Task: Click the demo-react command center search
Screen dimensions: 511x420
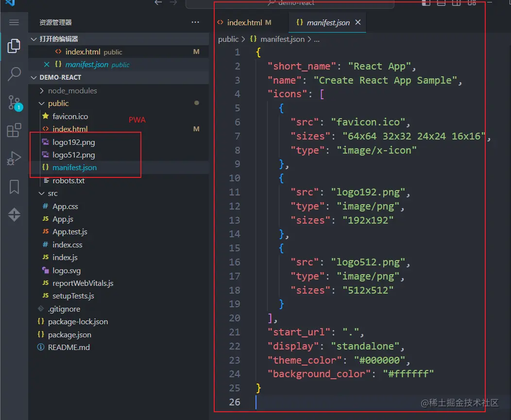Action: click(290, 3)
